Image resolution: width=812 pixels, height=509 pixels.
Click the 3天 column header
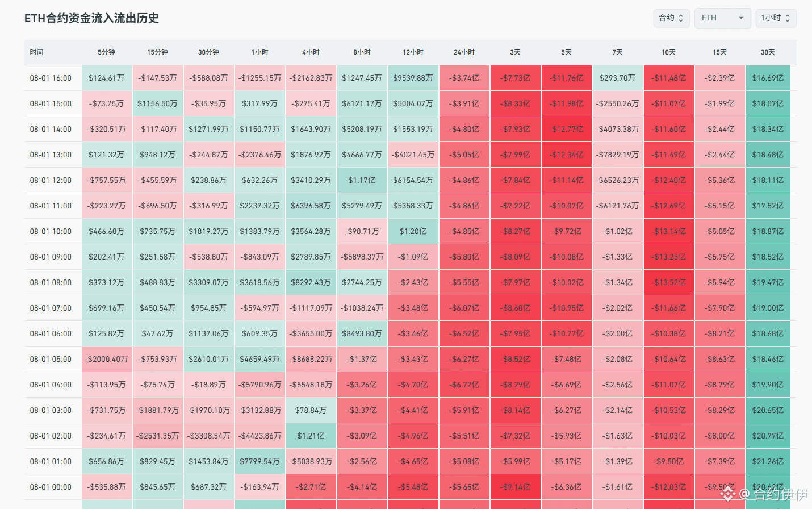[515, 52]
